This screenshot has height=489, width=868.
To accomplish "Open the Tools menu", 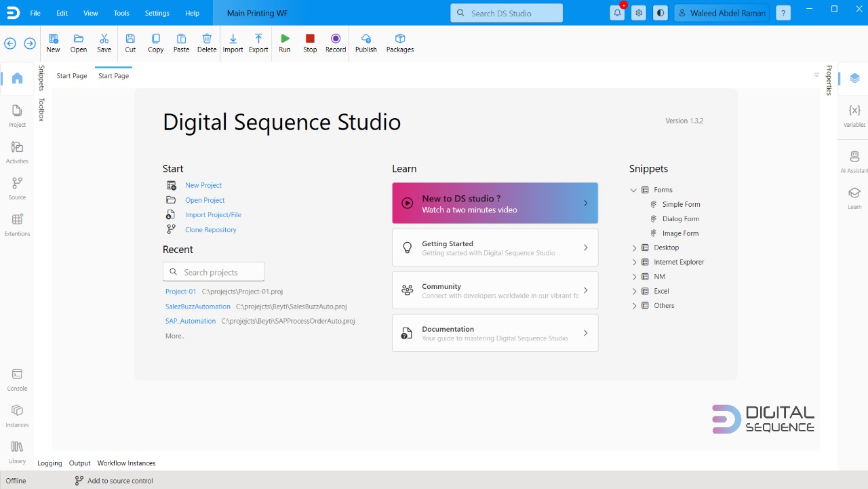I will [121, 13].
